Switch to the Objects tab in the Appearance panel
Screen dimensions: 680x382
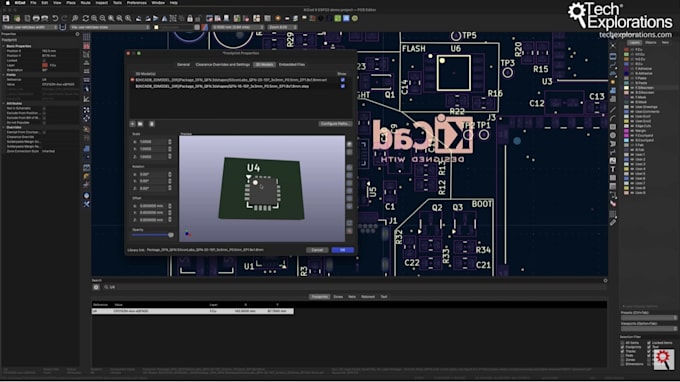[x=651, y=42]
